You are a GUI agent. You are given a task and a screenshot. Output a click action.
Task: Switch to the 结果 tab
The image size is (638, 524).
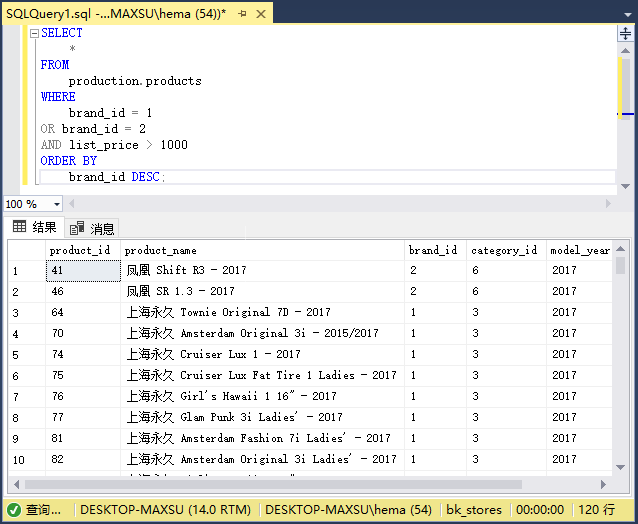(x=35, y=227)
